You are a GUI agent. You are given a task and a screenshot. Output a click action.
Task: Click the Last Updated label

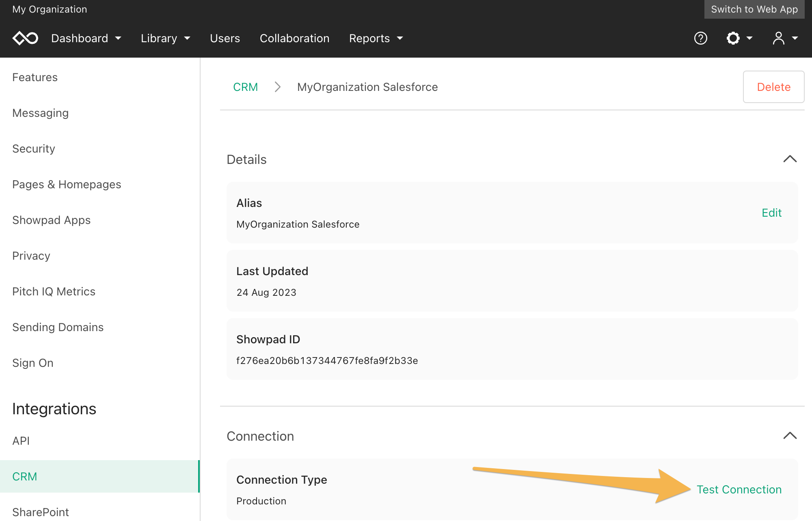(x=272, y=271)
